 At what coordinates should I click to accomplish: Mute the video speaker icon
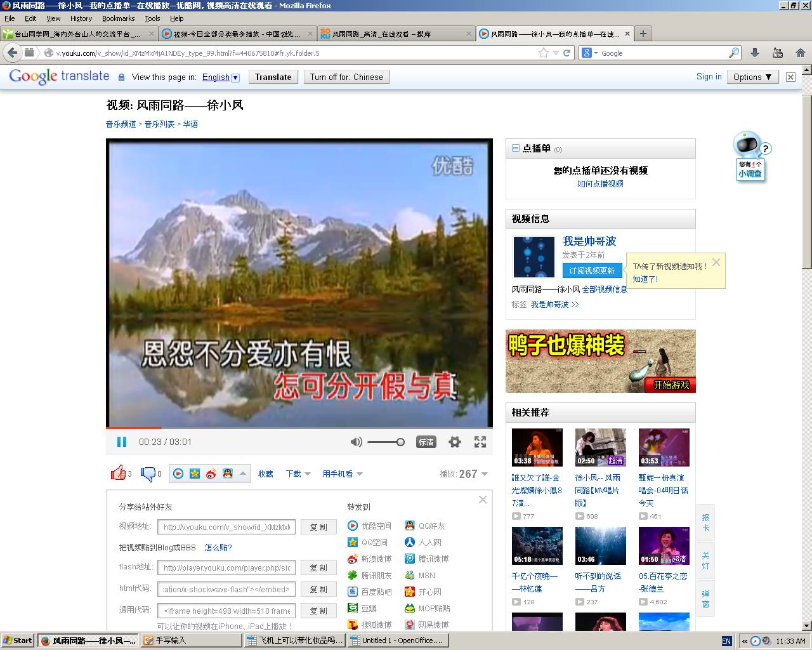(x=356, y=442)
